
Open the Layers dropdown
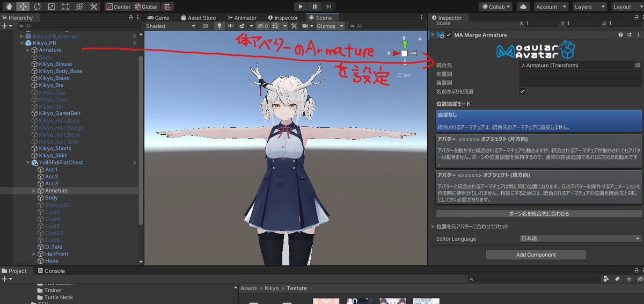coord(589,7)
